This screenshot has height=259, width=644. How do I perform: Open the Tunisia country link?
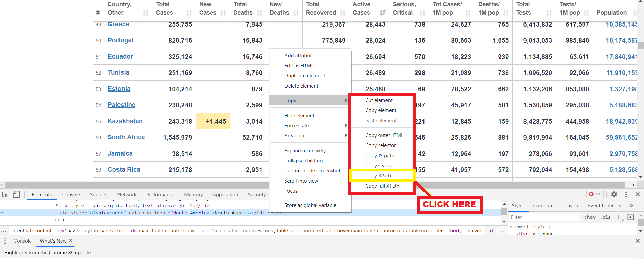[118, 72]
